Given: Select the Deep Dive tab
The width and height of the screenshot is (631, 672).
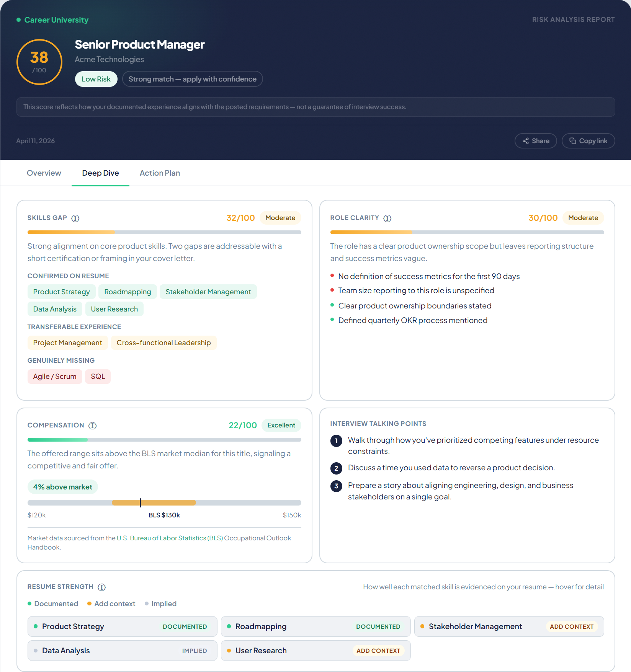Looking at the screenshot, I should click(100, 173).
